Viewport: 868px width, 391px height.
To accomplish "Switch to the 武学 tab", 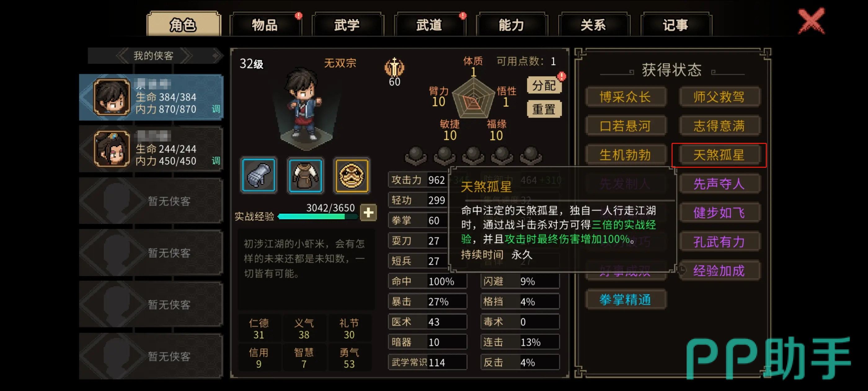I will [348, 24].
